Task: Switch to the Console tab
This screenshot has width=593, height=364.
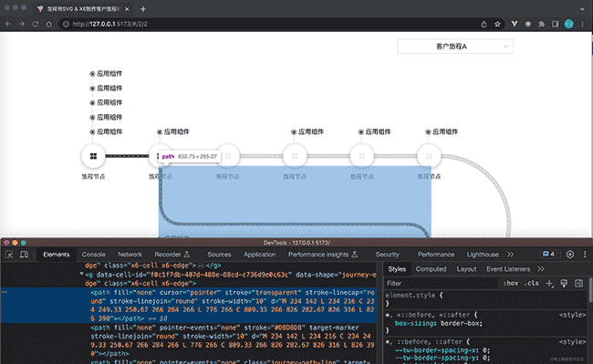Action: coord(94,255)
